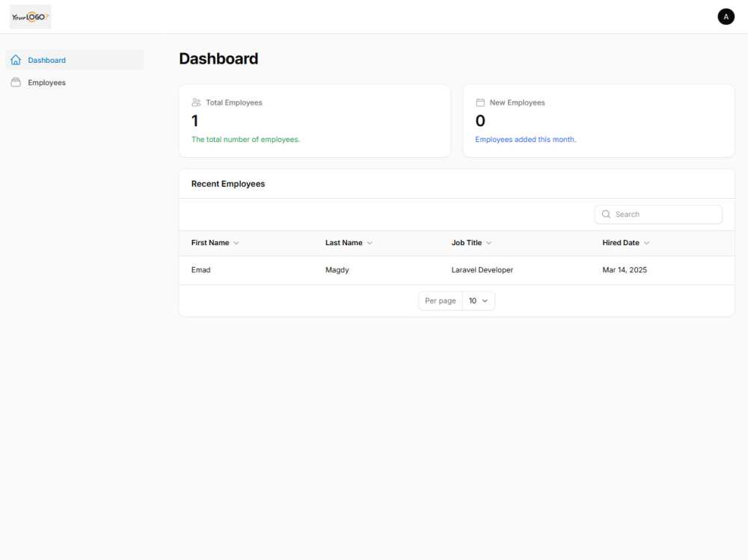The image size is (748, 560).
Task: Click the Employees stack icon in the sidebar
Action: pyautogui.click(x=16, y=82)
